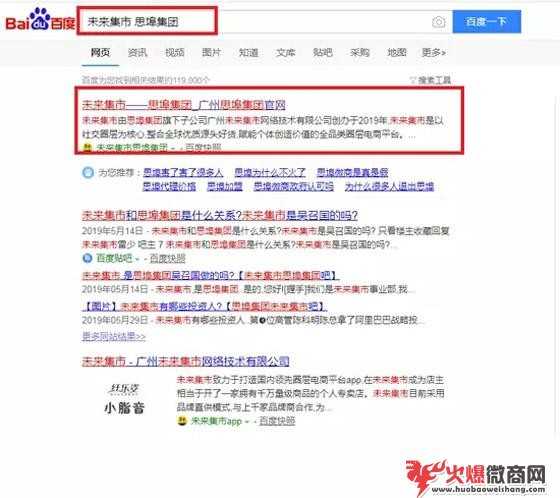Click the 未来集市app smiley site icon
The height and width of the screenshot is (498, 560).
(x=182, y=420)
